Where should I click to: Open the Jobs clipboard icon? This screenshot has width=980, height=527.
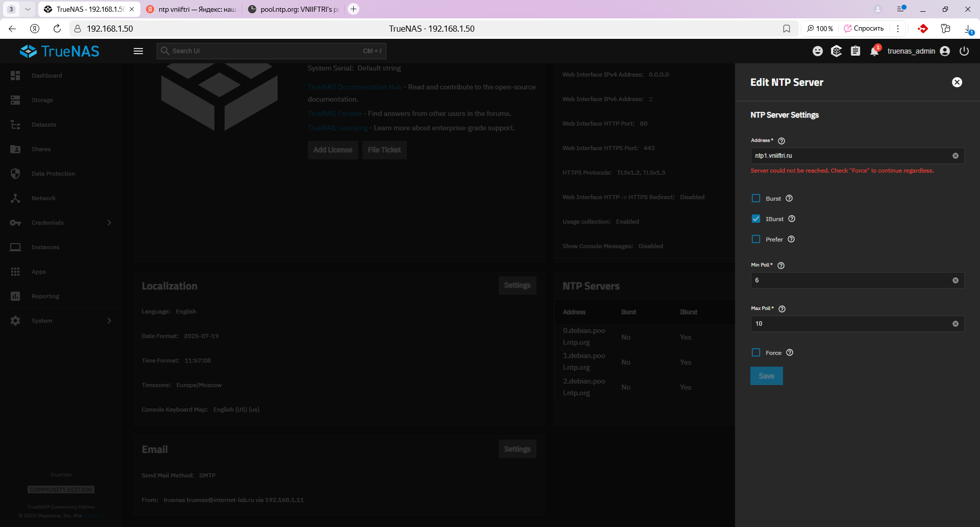[855, 51]
